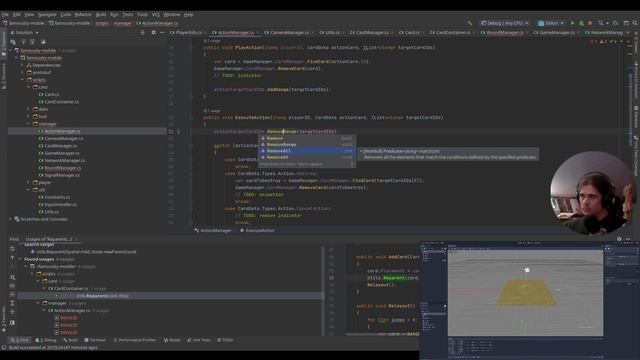Image resolution: width=640 pixels, height=360 pixels.
Task: Switch to GameManager.cs editor tab
Action: click(x=557, y=32)
